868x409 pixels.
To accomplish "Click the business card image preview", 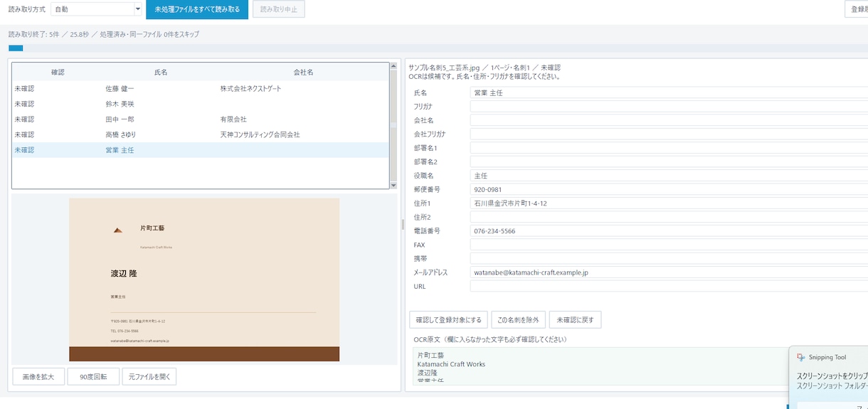I will pos(204,280).
